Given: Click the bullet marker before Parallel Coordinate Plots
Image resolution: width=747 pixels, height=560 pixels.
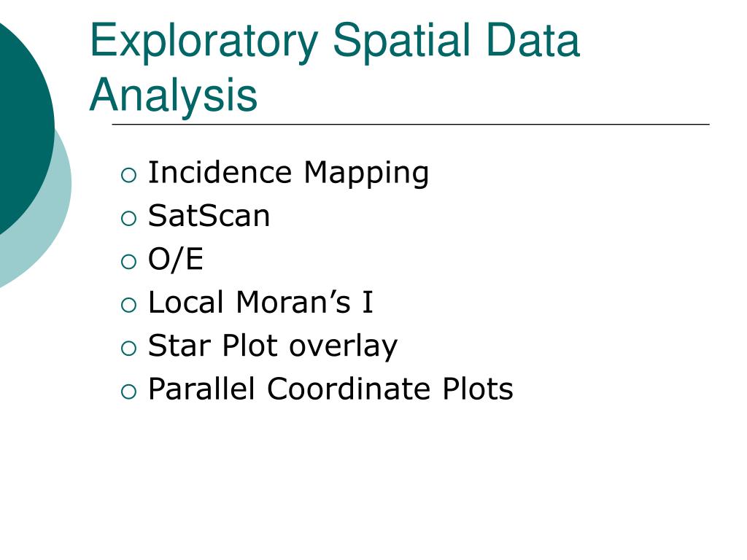Looking at the screenshot, I should click(x=128, y=392).
